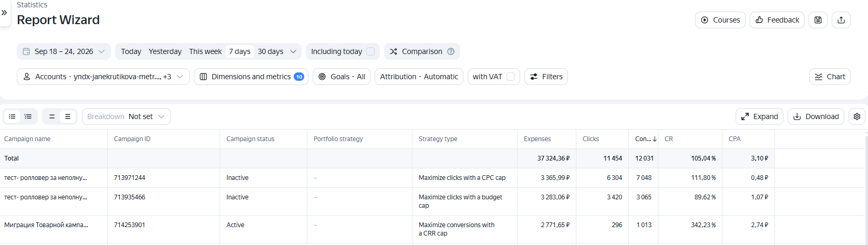Screen dimensions: 868x245
Task: Click the Download button
Action: click(816, 116)
